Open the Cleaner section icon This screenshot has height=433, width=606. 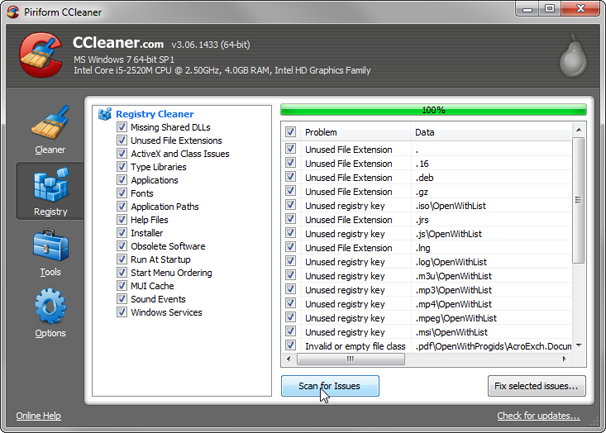50,123
